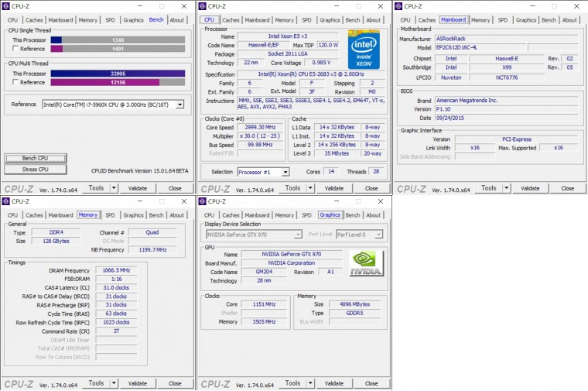Enable Reference checkbox under CPU Multi Thread
This screenshot has width=588, height=391.
point(15,82)
